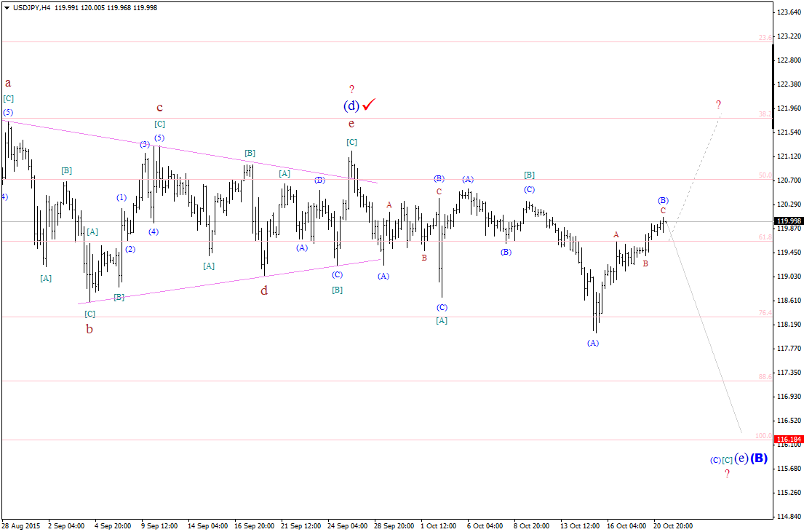This screenshot has width=804, height=532.
Task: Click the question mark beneath the (e)(B) labels
Action: click(x=727, y=474)
